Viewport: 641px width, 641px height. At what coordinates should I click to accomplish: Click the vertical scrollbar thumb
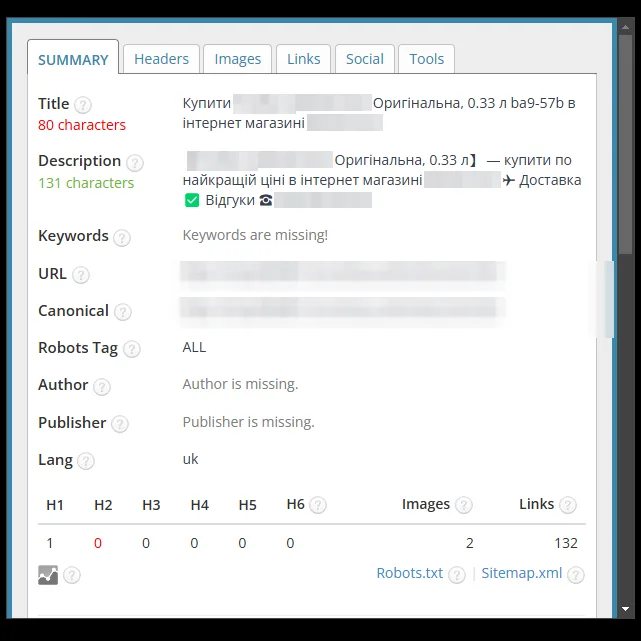[x=625, y=145]
